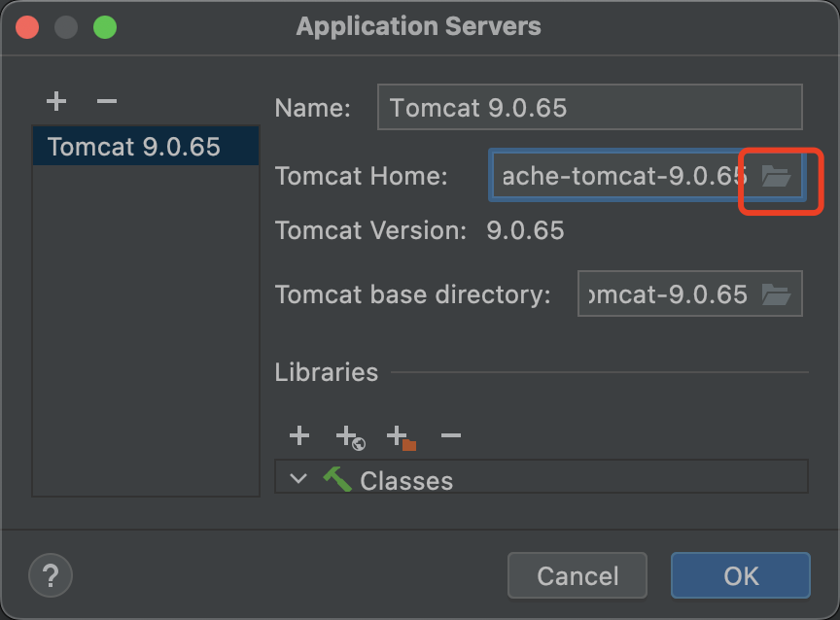
Task: Click the Tomcat Version value 9.0.65
Action: 525,230
